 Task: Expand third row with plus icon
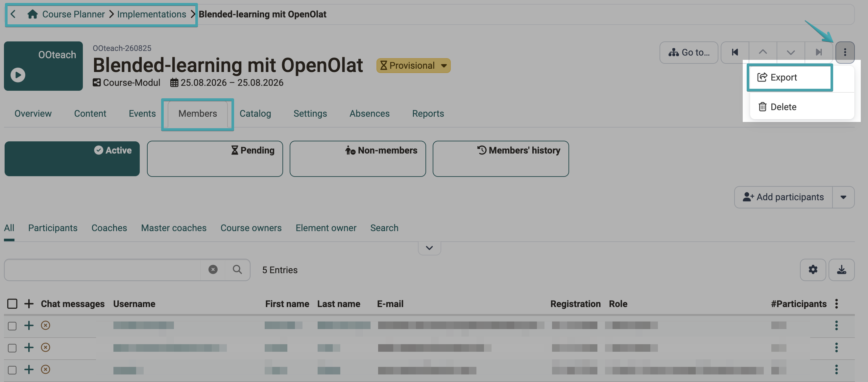[29, 370]
